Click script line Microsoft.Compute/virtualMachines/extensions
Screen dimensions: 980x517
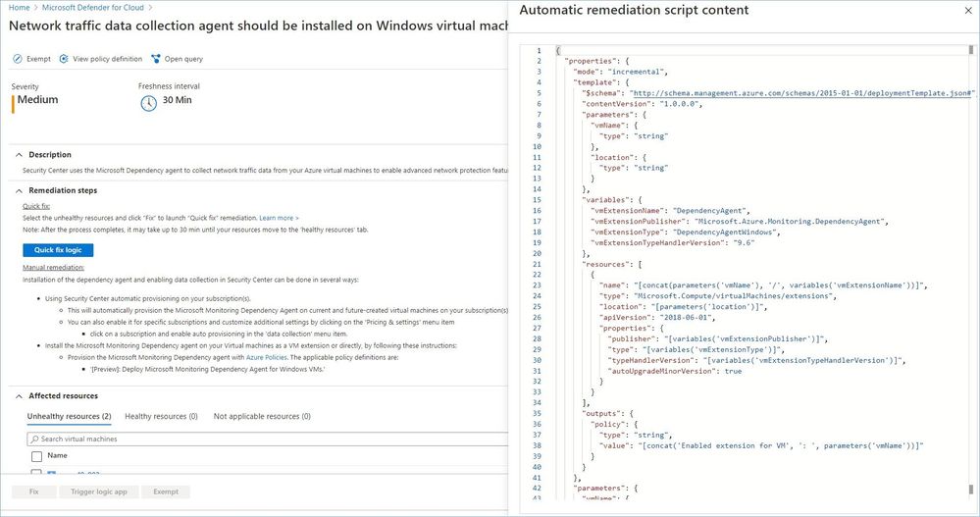[717, 295]
